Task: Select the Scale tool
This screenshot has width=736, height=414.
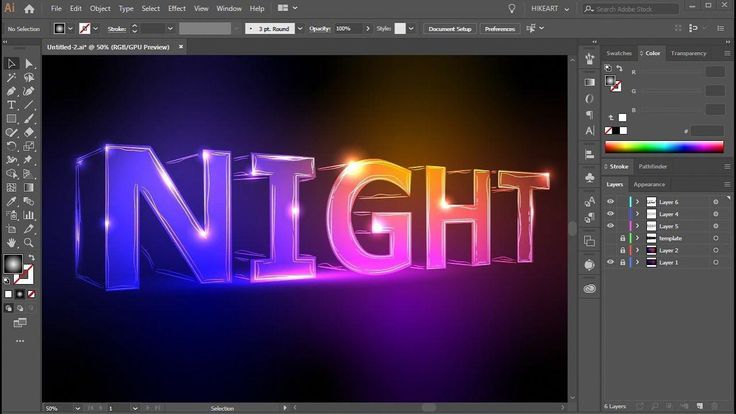Action: point(29,146)
